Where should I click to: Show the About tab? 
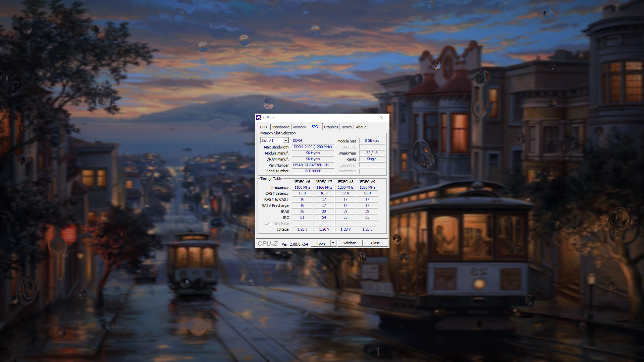(361, 127)
